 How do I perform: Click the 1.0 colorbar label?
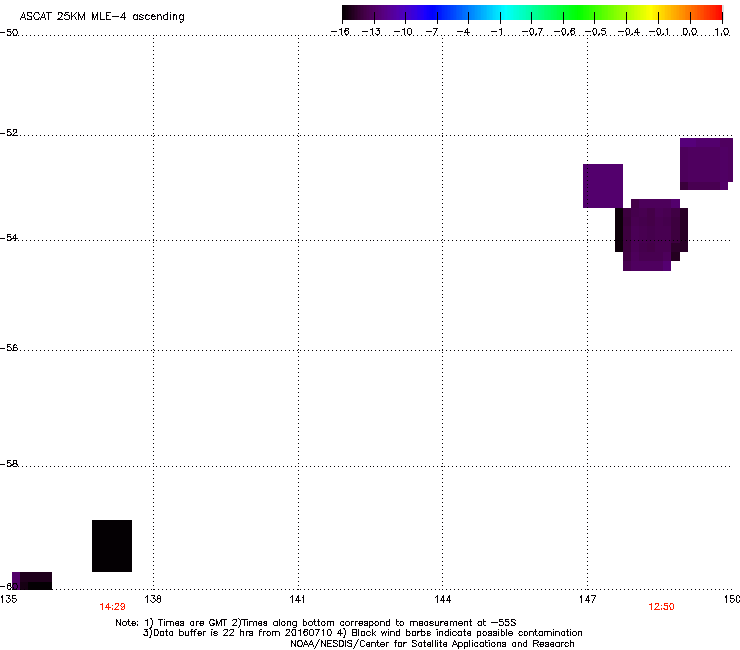tap(722, 32)
